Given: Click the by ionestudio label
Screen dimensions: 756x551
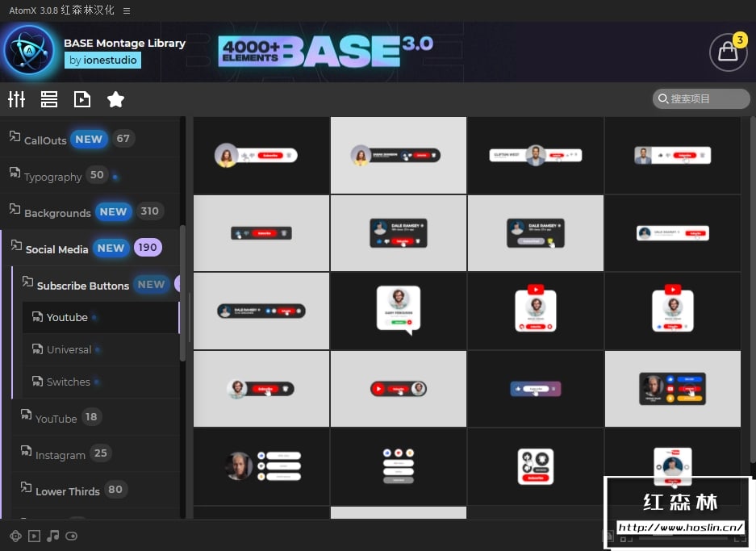Looking at the screenshot, I should tap(102, 61).
